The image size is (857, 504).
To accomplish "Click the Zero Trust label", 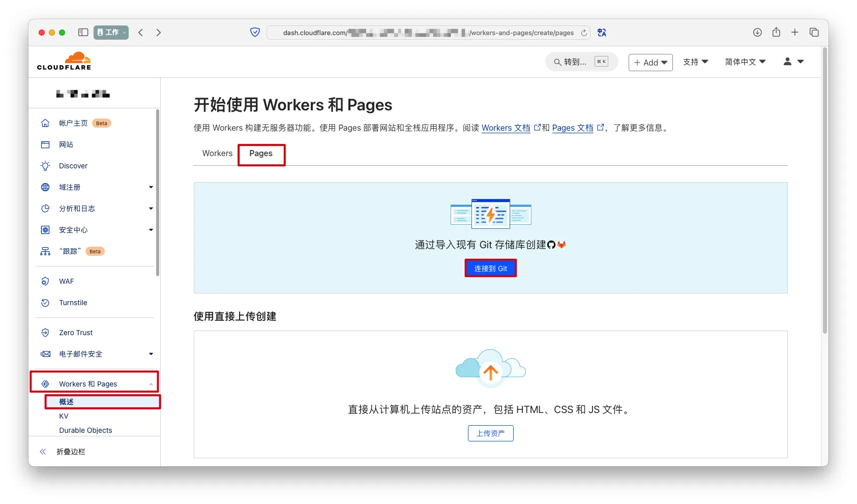I will [x=76, y=333].
